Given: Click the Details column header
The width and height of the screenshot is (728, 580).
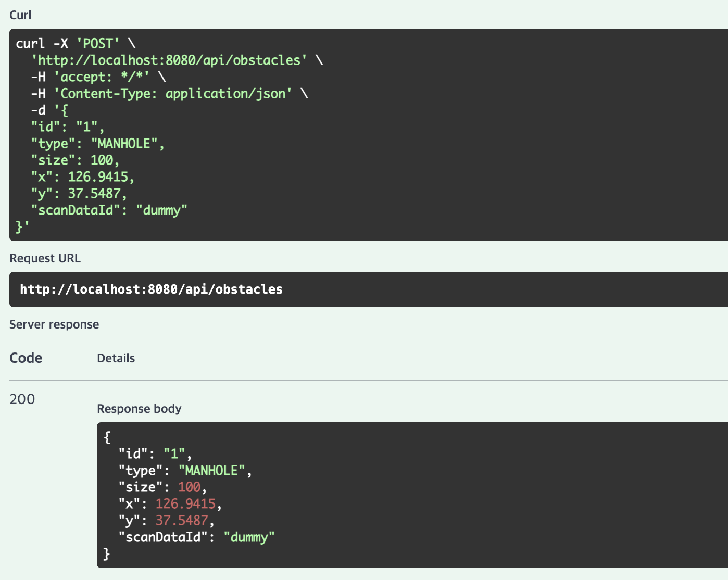Looking at the screenshot, I should click(116, 358).
